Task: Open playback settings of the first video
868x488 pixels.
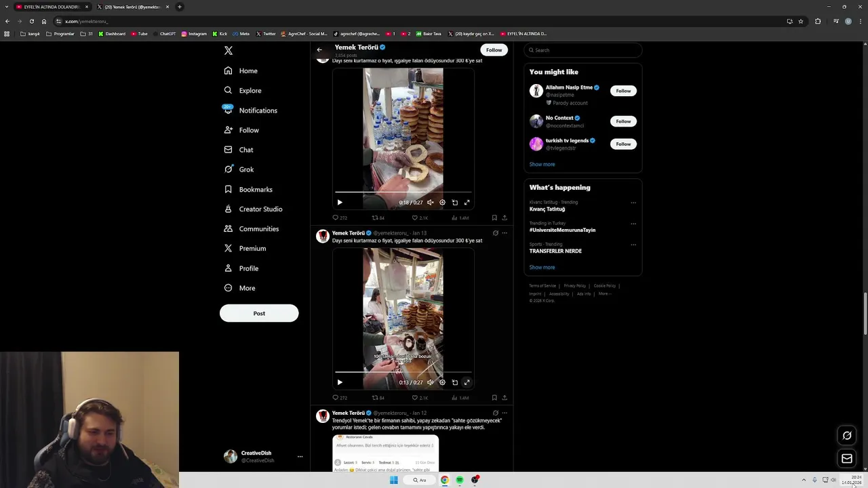Action: 442,202
